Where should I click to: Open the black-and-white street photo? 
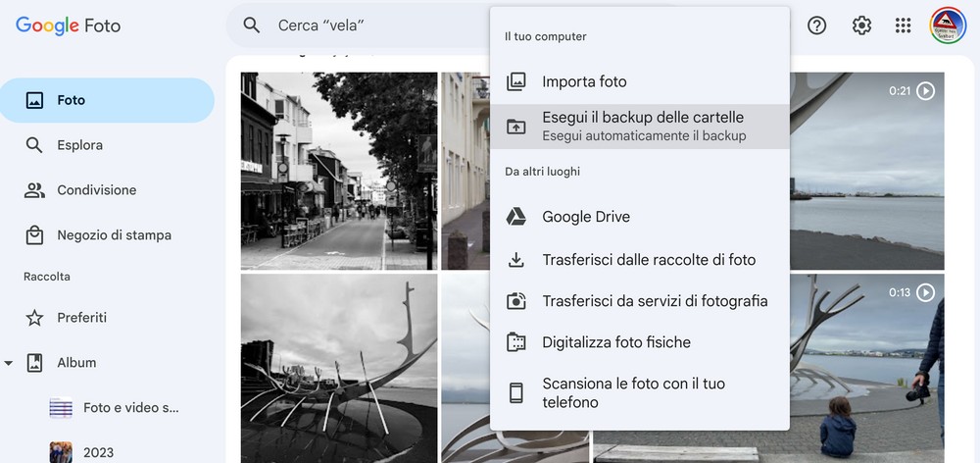point(338,171)
